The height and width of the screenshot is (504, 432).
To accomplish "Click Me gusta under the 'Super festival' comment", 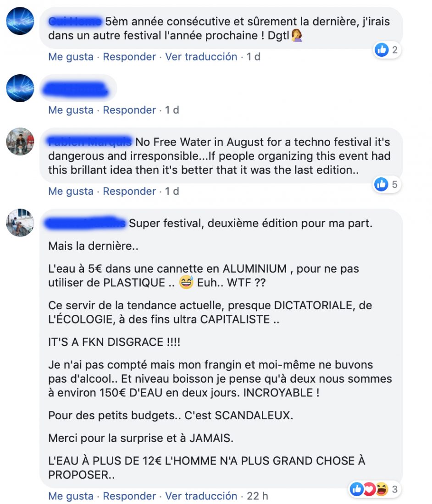I will 71,496.
